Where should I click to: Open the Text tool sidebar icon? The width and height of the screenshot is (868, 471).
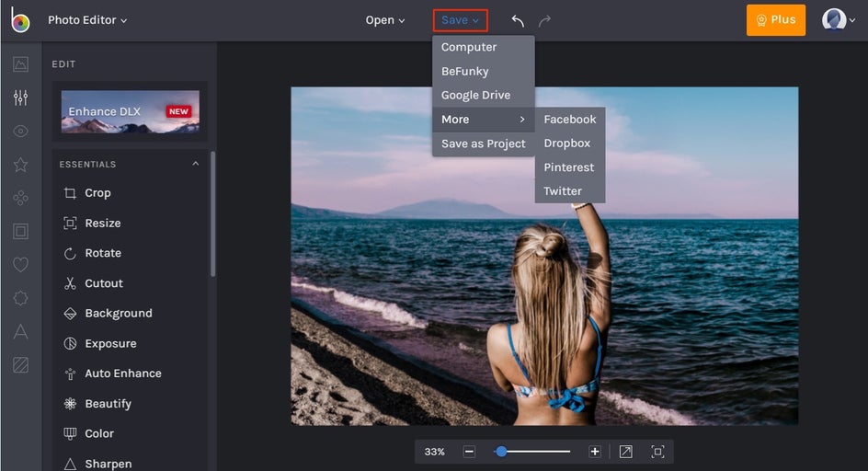click(x=20, y=331)
